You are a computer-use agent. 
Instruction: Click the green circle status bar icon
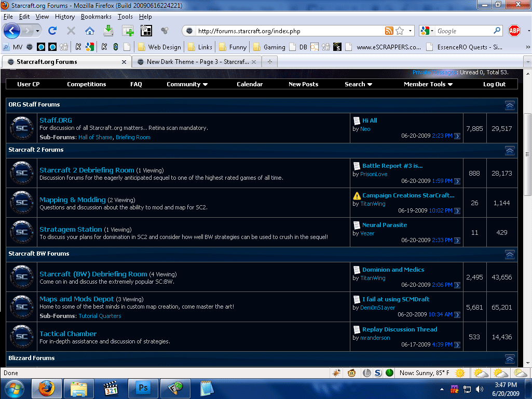click(389, 373)
